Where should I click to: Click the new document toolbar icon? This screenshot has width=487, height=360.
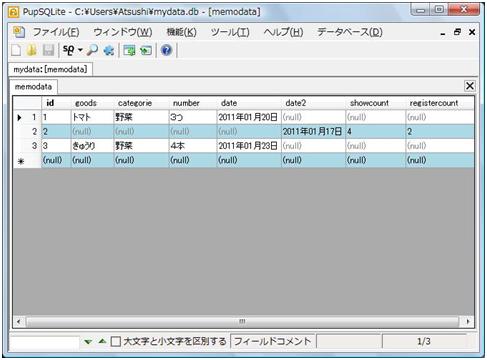click(x=16, y=50)
